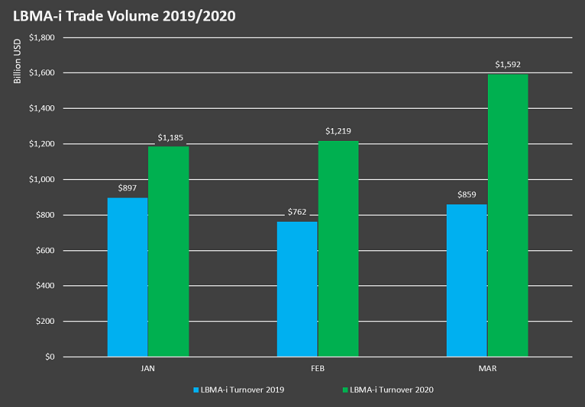Click the $859 data label
585x407 pixels.
467,194
